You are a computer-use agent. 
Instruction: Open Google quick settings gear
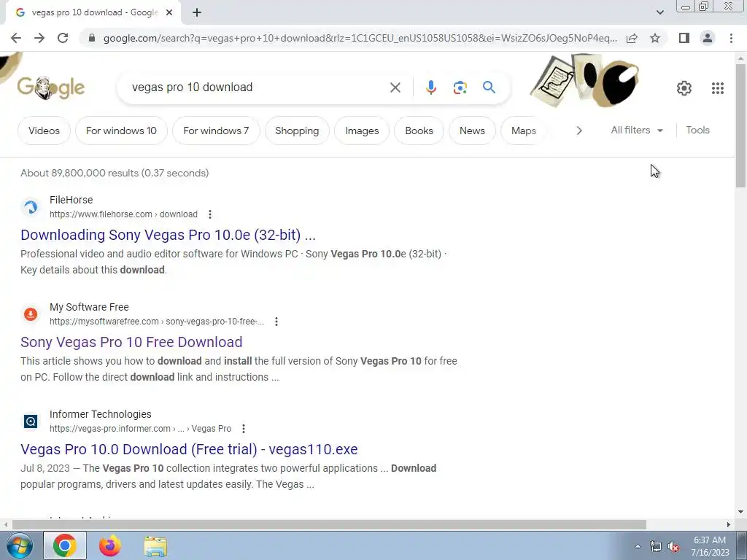click(684, 88)
